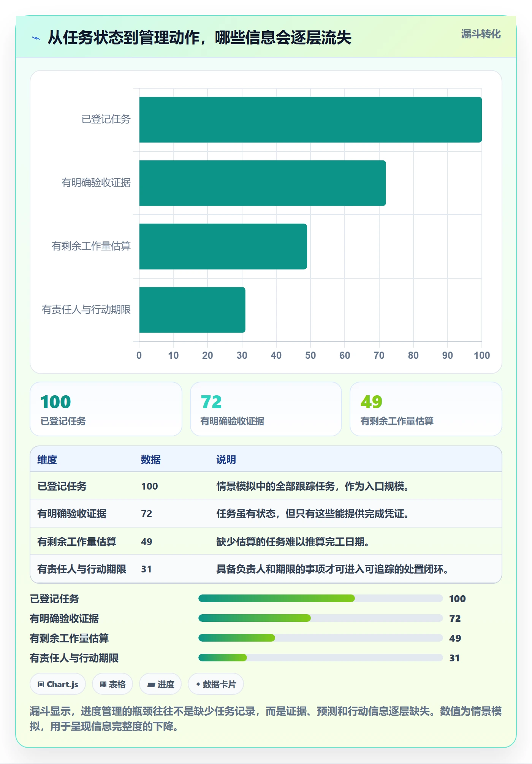Viewport: 532px width, 764px height.
Task: Click the 数据 column header
Action: click(x=151, y=460)
